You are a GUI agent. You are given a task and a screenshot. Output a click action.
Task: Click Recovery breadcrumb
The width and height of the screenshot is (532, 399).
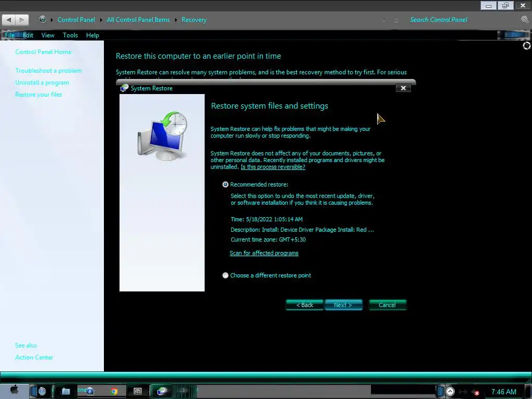[194, 20]
